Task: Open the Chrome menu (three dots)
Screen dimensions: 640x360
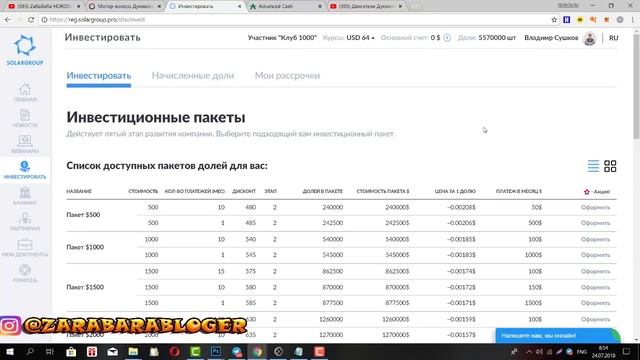Action: [633, 20]
